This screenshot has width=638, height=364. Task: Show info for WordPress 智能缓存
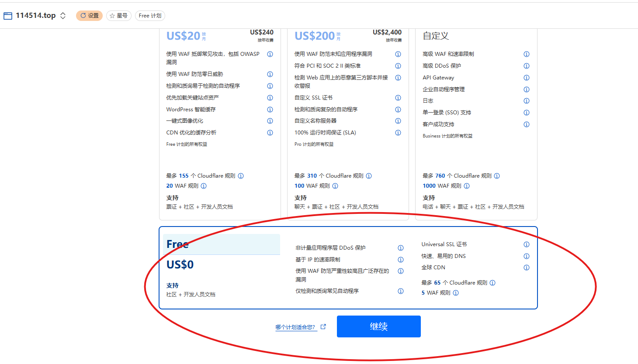[270, 110]
